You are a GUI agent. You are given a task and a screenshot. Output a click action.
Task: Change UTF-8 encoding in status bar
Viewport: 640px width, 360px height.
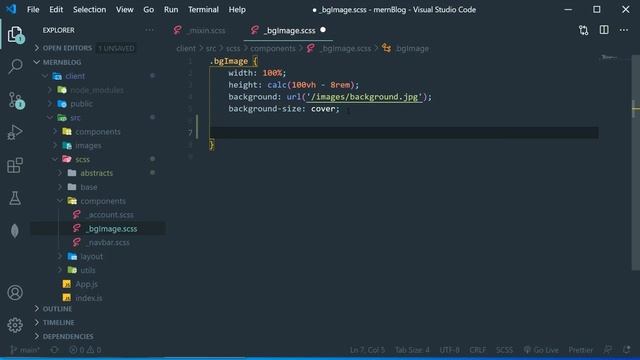449,350
